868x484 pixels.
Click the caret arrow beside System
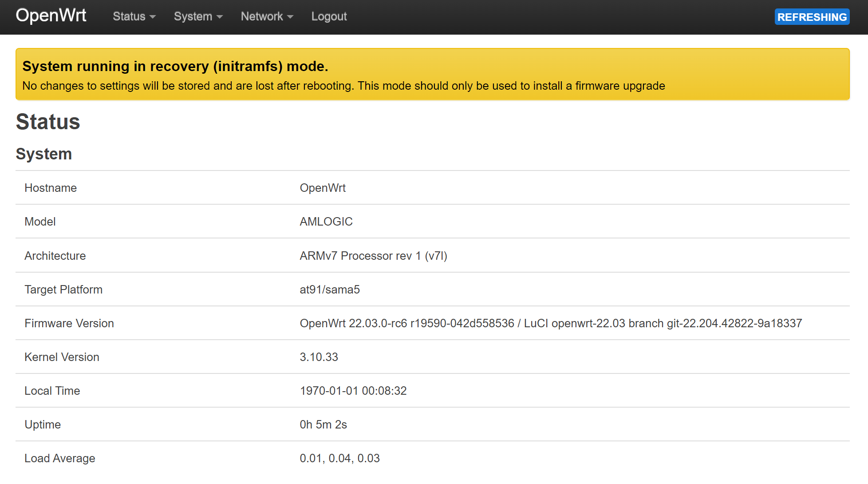[x=220, y=17]
